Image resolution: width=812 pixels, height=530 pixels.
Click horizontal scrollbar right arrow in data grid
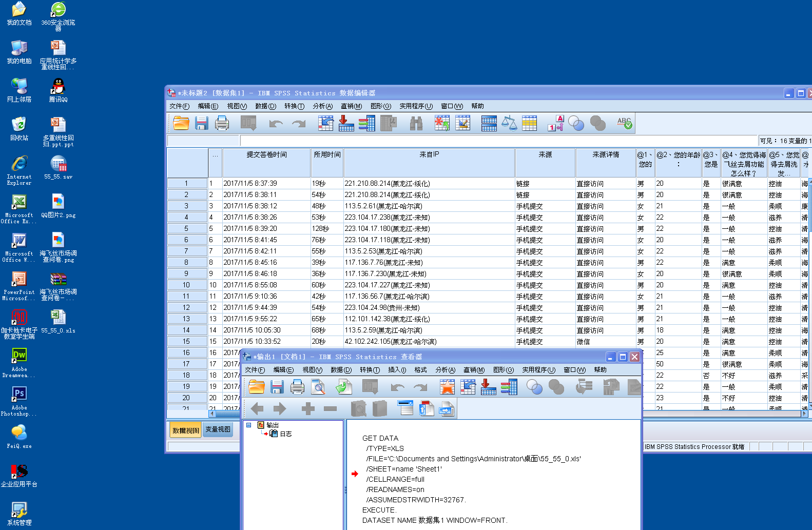(x=804, y=413)
